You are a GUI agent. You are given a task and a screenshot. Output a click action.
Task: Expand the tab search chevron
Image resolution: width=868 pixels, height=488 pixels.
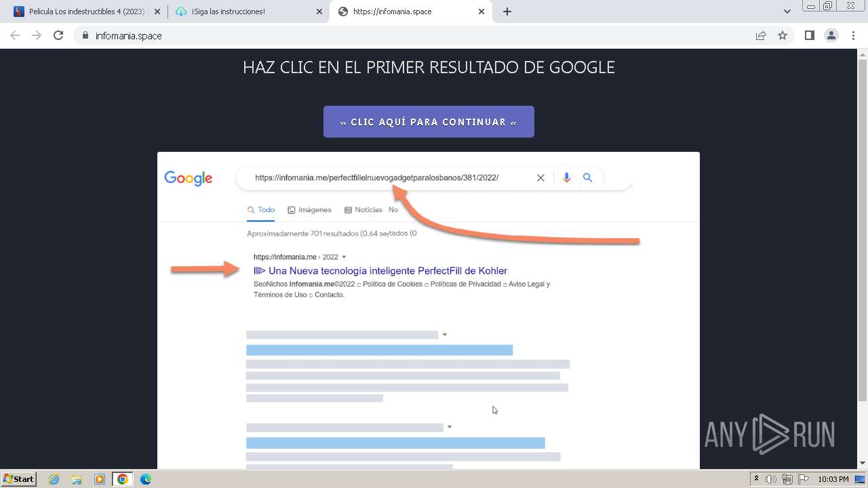click(x=787, y=12)
